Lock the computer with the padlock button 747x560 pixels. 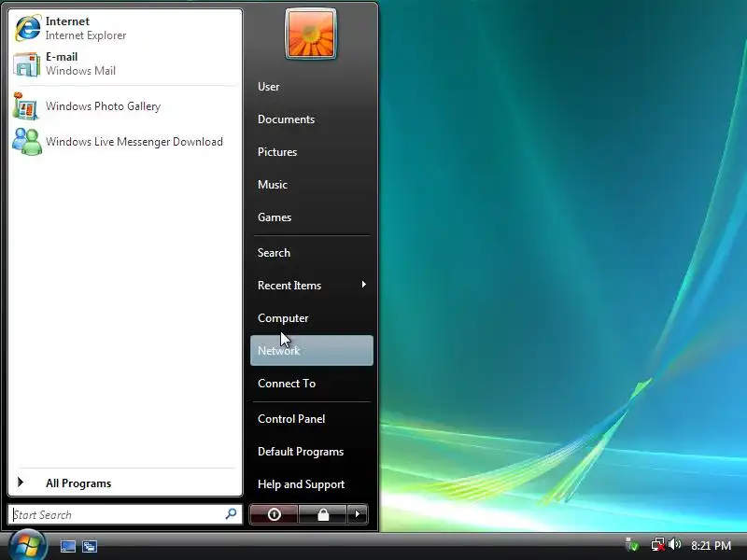(x=322, y=514)
